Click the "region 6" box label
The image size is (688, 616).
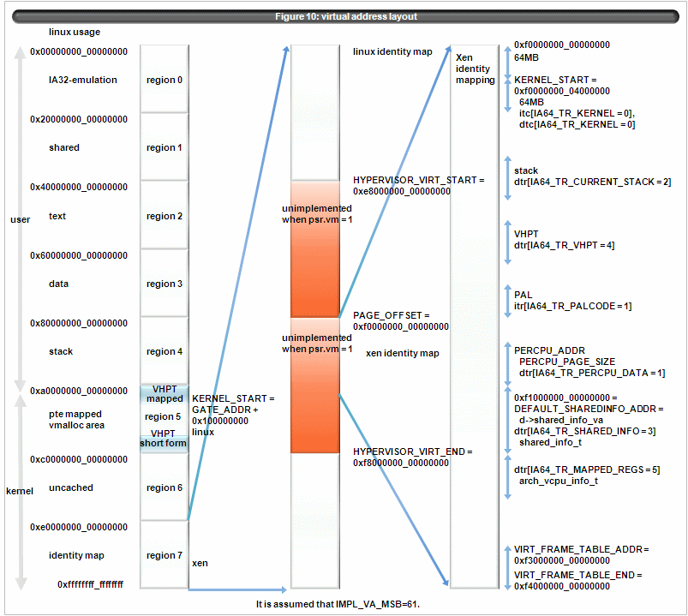tap(165, 487)
